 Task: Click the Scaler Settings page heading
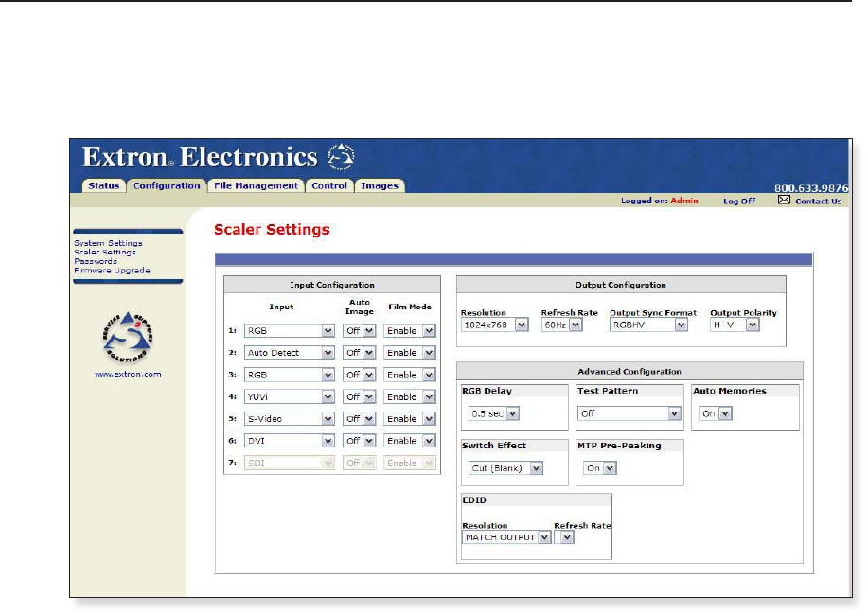[272, 230]
